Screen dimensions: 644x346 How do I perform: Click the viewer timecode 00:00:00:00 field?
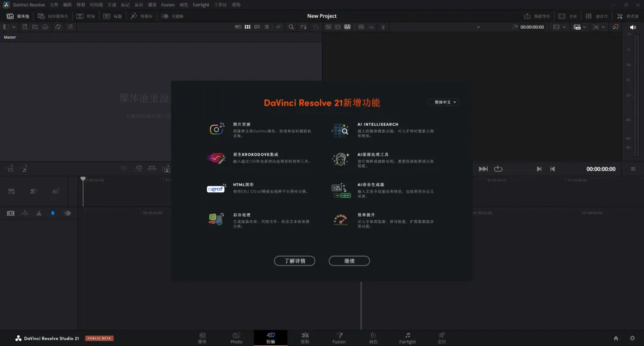pyautogui.click(x=532, y=27)
